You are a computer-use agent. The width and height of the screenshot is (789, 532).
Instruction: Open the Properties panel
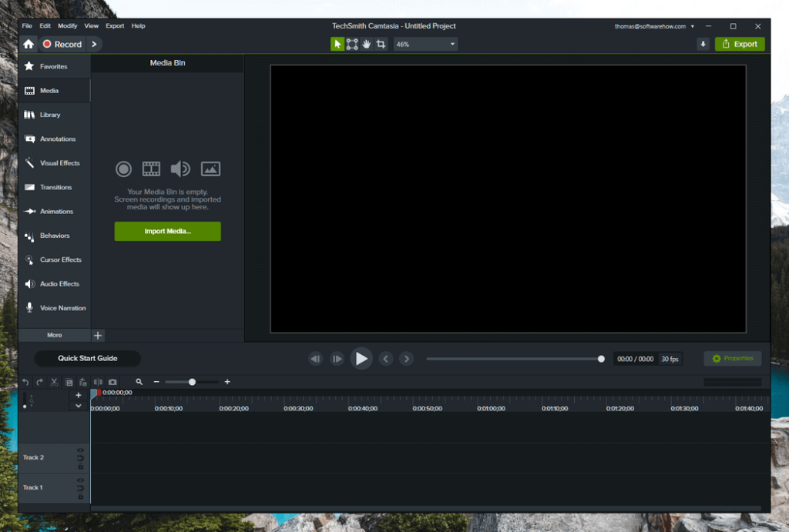click(733, 359)
